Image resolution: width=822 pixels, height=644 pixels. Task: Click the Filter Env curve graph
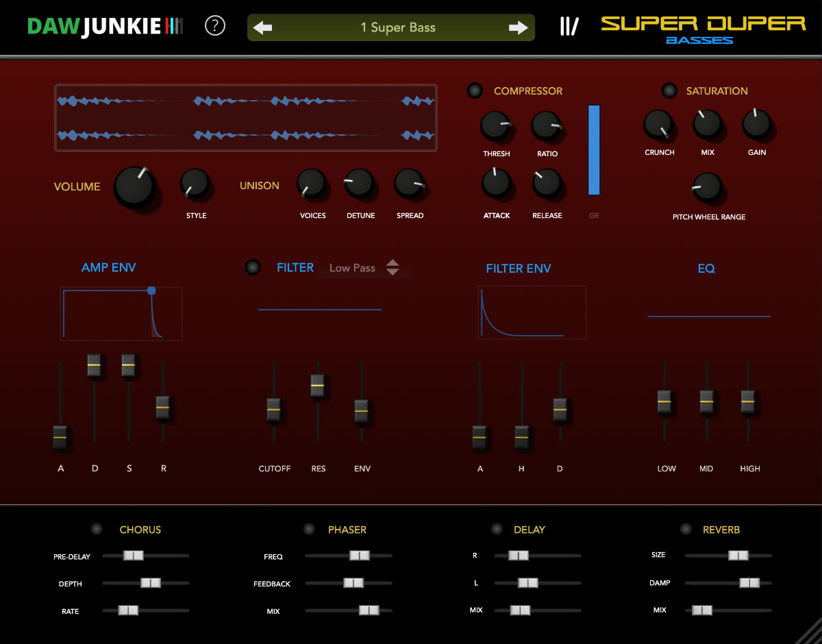coord(532,312)
